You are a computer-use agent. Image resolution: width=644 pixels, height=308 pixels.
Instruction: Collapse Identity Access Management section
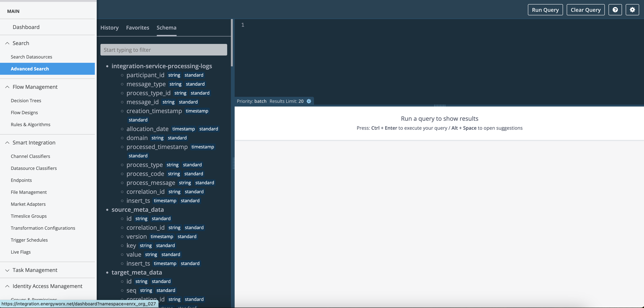pyautogui.click(x=7, y=286)
